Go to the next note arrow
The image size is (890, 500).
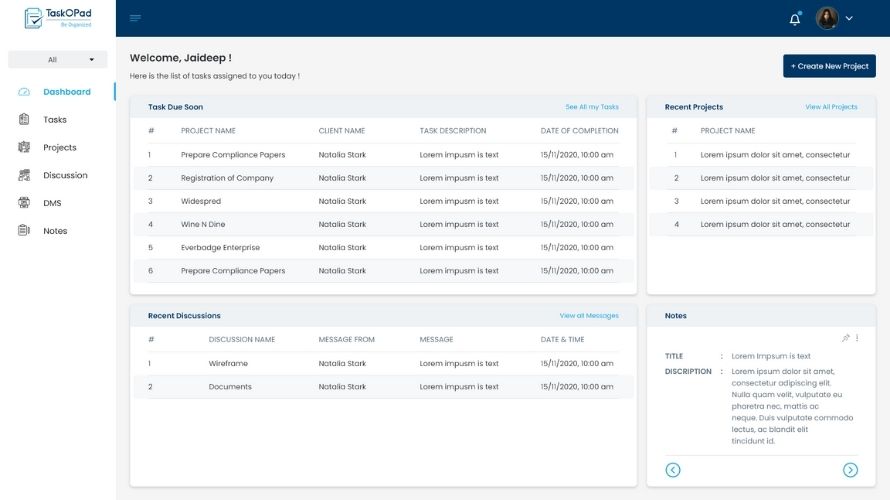click(850, 470)
